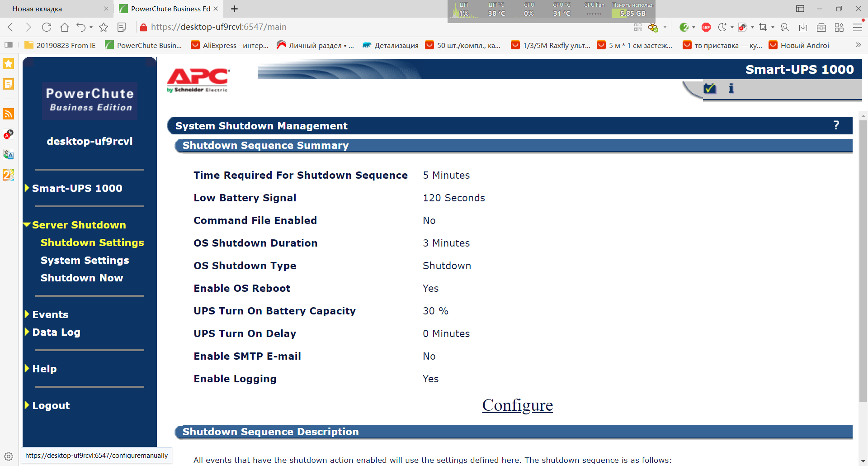Reload the current page

coord(47,27)
